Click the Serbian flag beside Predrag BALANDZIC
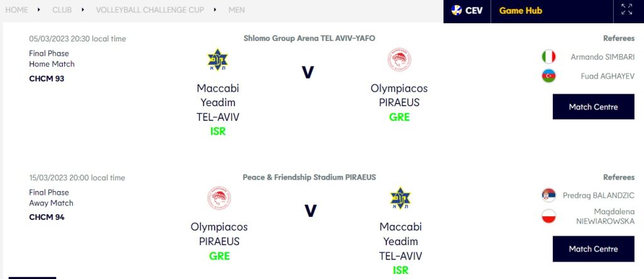The height and width of the screenshot is (279, 644). (548, 195)
